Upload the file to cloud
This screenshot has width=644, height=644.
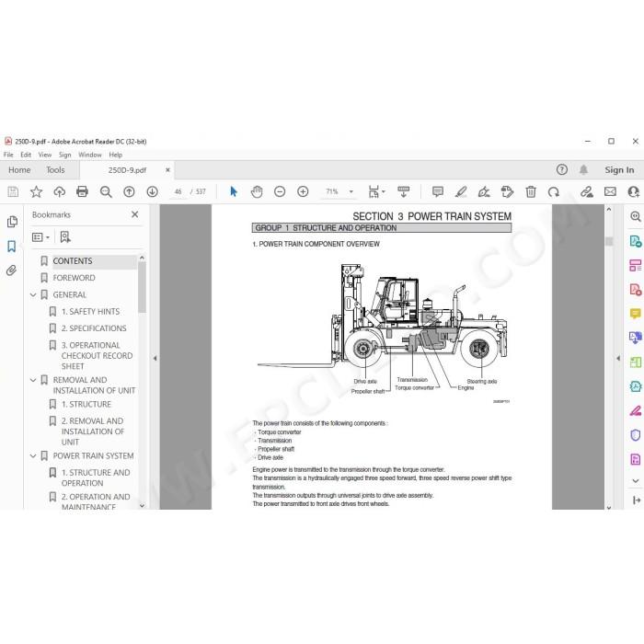point(60,191)
